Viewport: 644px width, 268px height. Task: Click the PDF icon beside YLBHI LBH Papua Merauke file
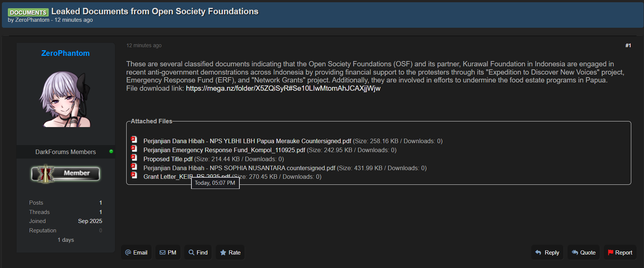coord(134,140)
